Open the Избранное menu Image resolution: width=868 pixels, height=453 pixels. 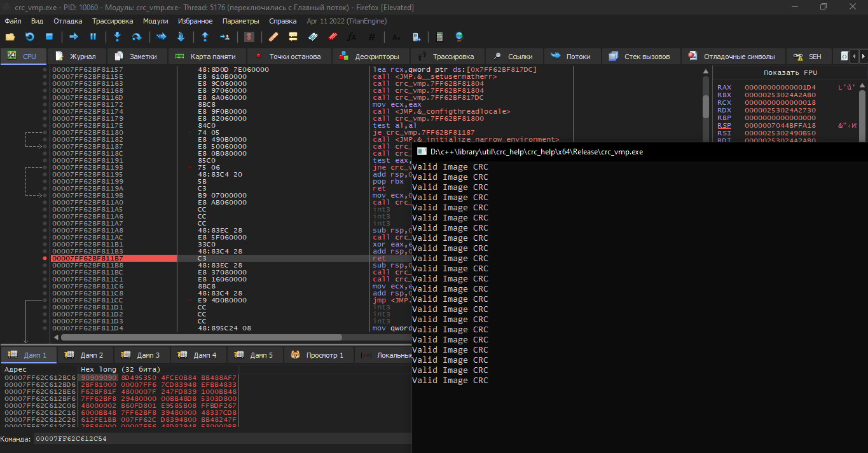(x=195, y=21)
